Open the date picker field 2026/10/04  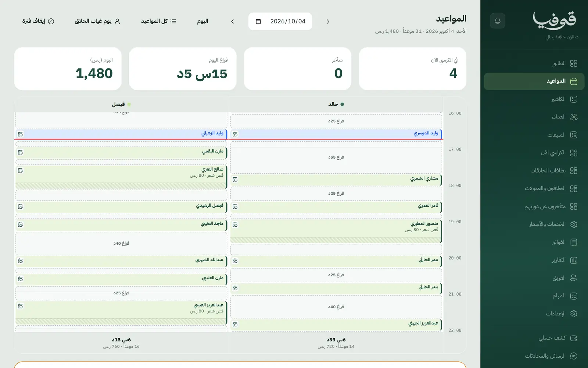pyautogui.click(x=280, y=21)
